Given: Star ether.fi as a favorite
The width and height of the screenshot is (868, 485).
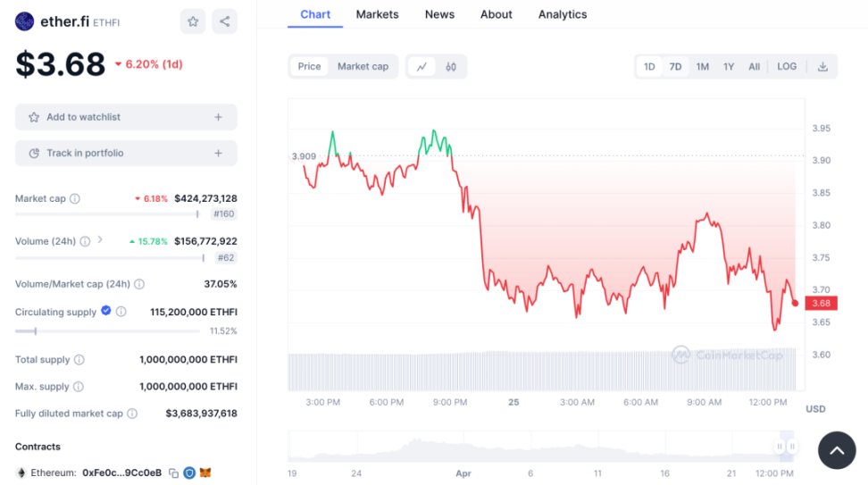Looking at the screenshot, I should [192, 21].
